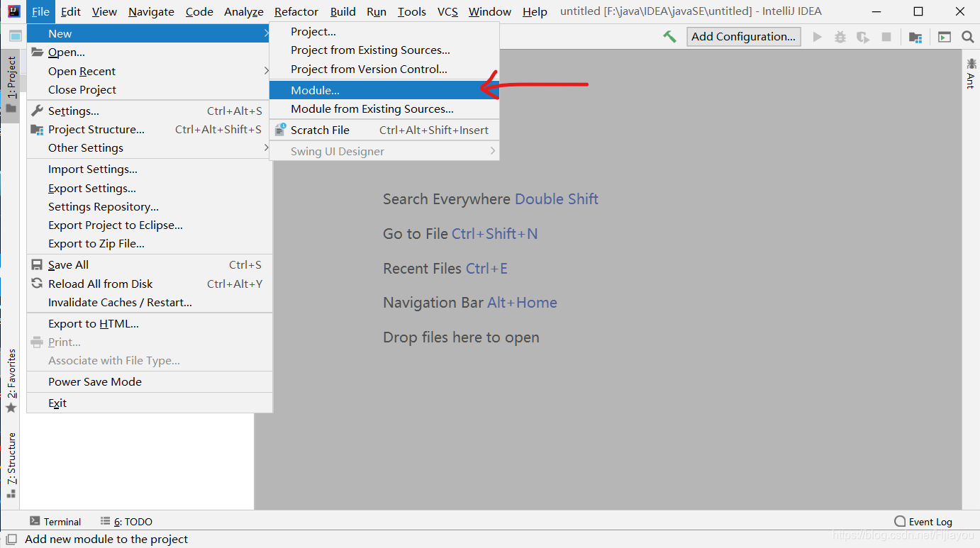Click the IntelliJ IDEA logo icon
Screen dimensions: 980x548
click(14, 11)
